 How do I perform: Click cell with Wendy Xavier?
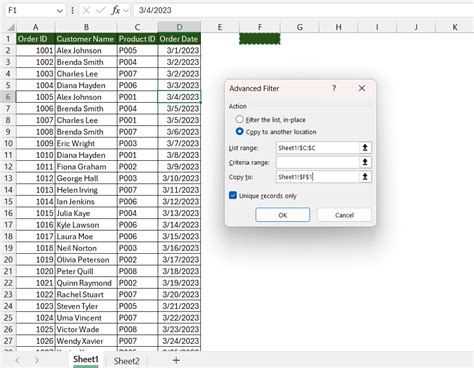[x=86, y=341]
